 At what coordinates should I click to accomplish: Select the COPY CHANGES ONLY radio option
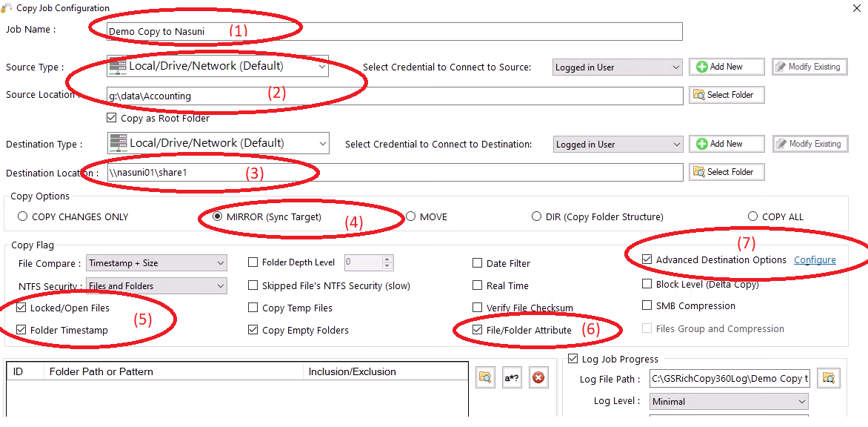23,217
